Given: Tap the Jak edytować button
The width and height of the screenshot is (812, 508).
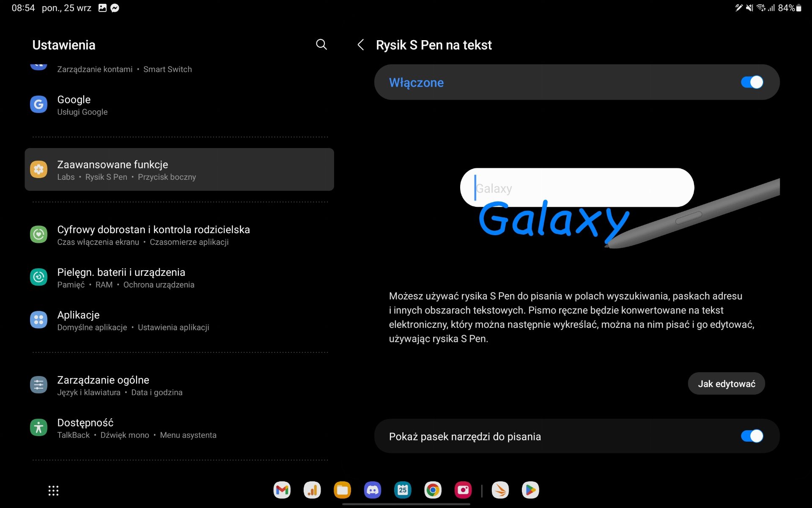Looking at the screenshot, I should coord(726,384).
